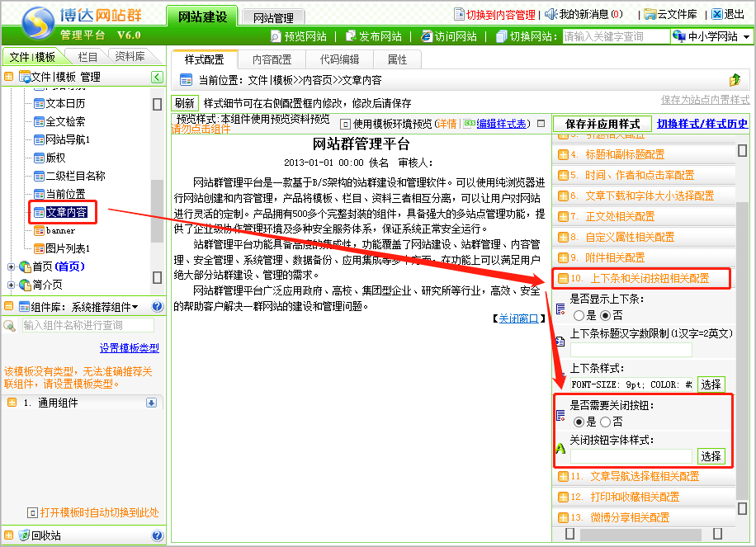This screenshot has height=547, width=756.
Task: Click the help icon beside recycle bin
Action: click(157, 535)
